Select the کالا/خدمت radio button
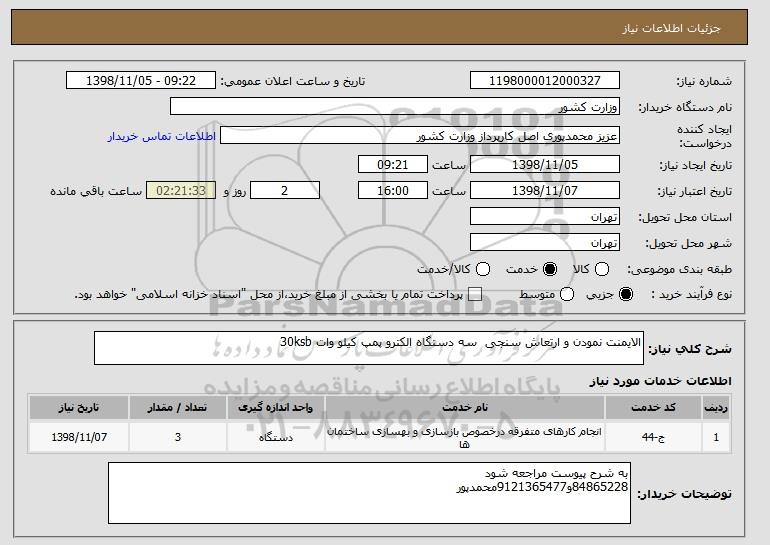Viewport: 770px width, 545px height. pos(483,269)
